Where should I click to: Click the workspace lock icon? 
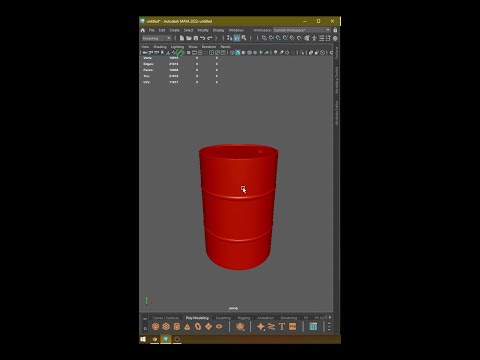(335, 30)
